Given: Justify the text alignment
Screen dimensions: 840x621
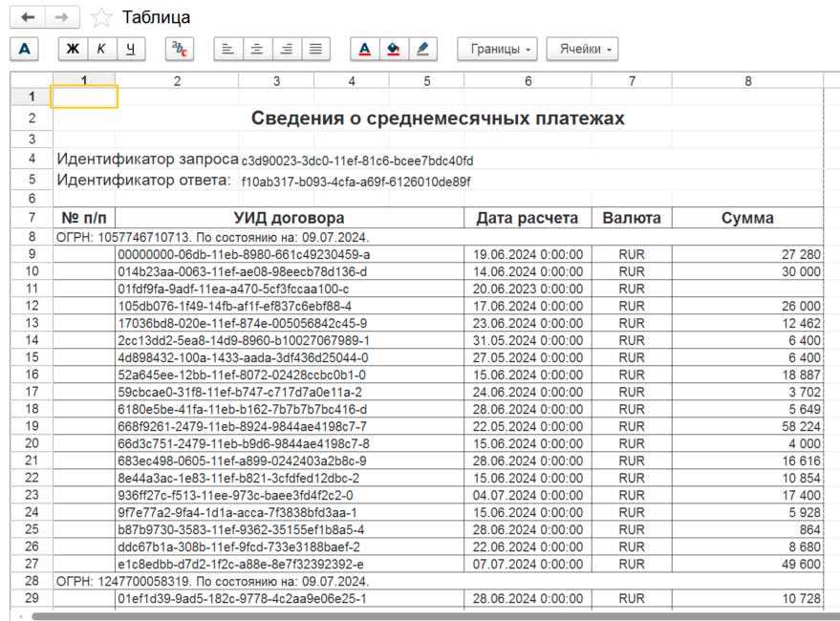Looking at the screenshot, I should (x=315, y=50).
